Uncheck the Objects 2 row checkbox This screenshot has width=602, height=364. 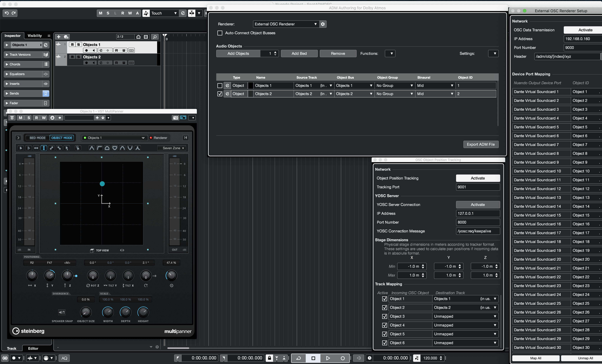(x=220, y=94)
